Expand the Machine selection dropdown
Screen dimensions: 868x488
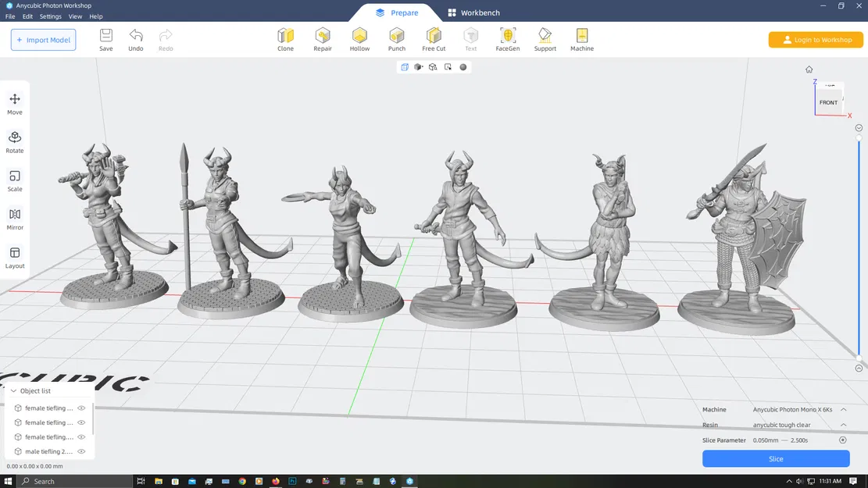pyautogui.click(x=843, y=409)
